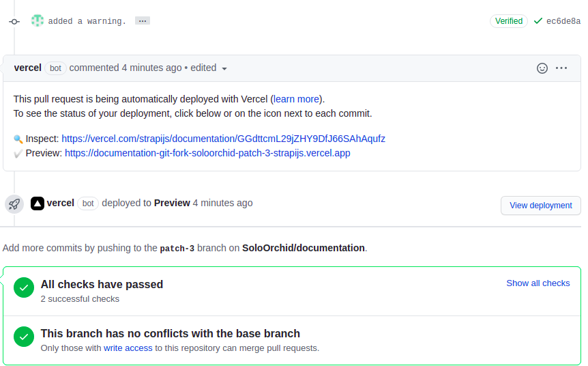Open the Vercel Inspect URL link
The width and height of the screenshot is (588, 366).
click(x=223, y=139)
